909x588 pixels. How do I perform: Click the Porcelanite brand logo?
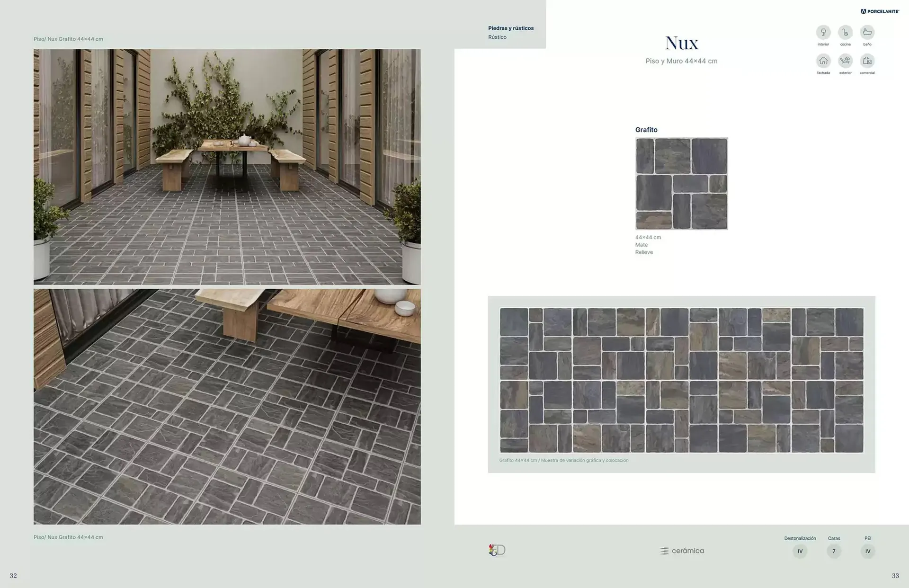[880, 11]
